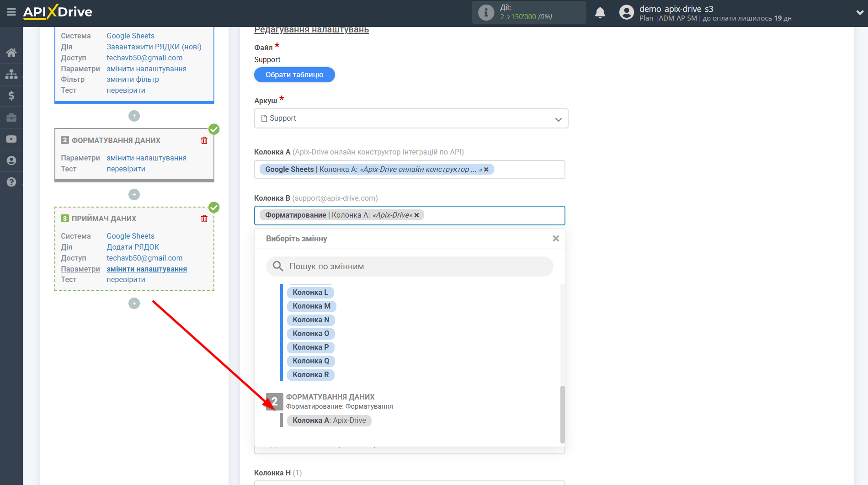Add step after the data source block

[134, 116]
